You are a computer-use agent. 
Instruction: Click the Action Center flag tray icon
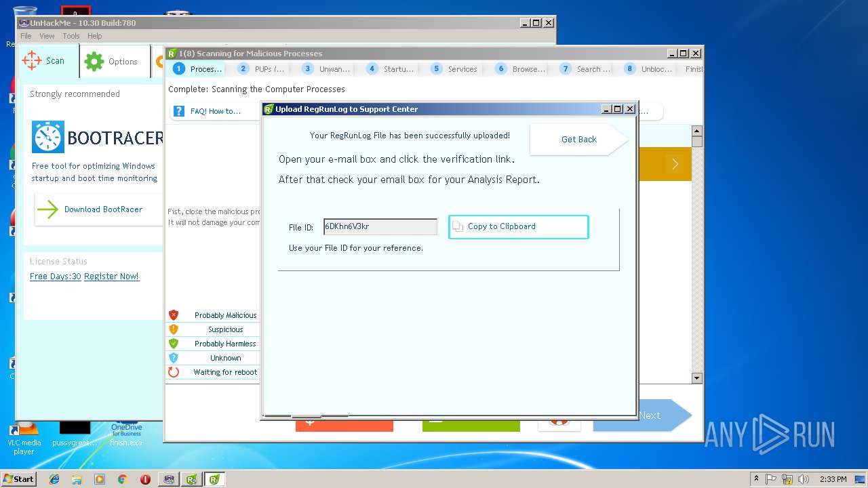point(771,479)
